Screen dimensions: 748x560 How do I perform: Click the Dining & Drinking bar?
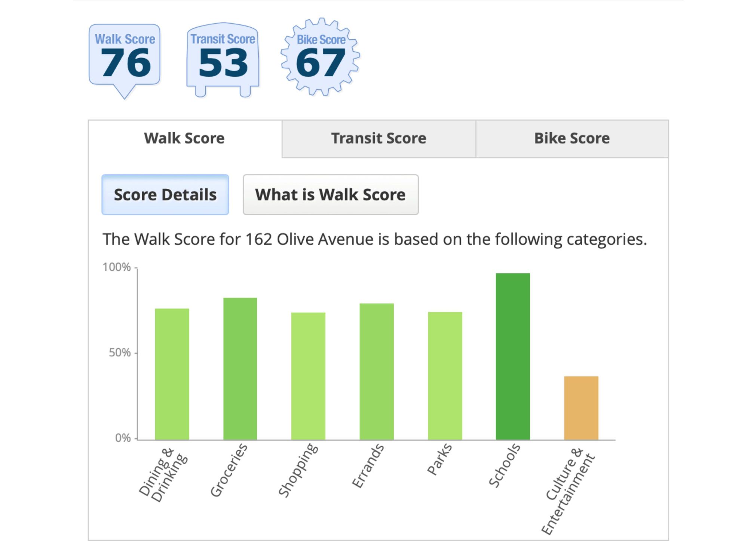tap(172, 374)
